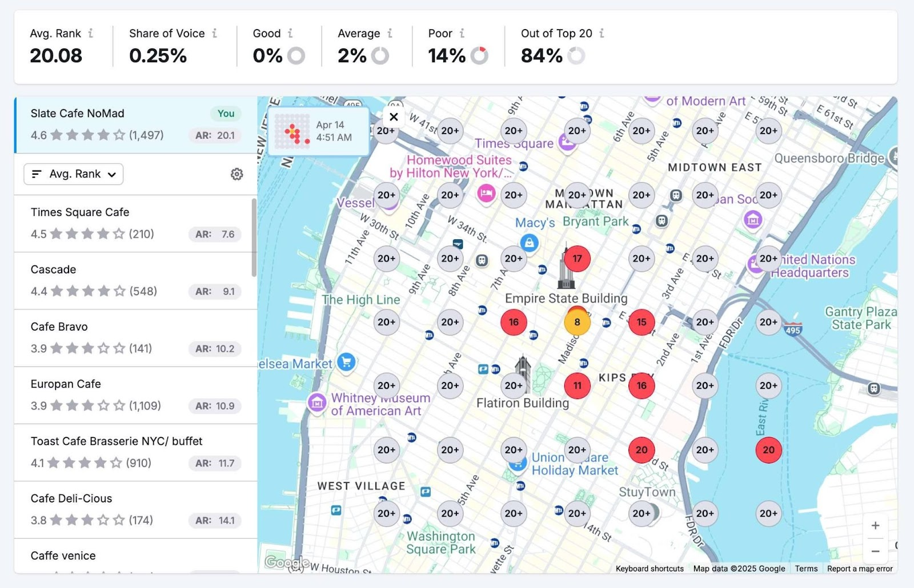
Task: Open the settings gear in the sidebar
Action: click(x=237, y=174)
